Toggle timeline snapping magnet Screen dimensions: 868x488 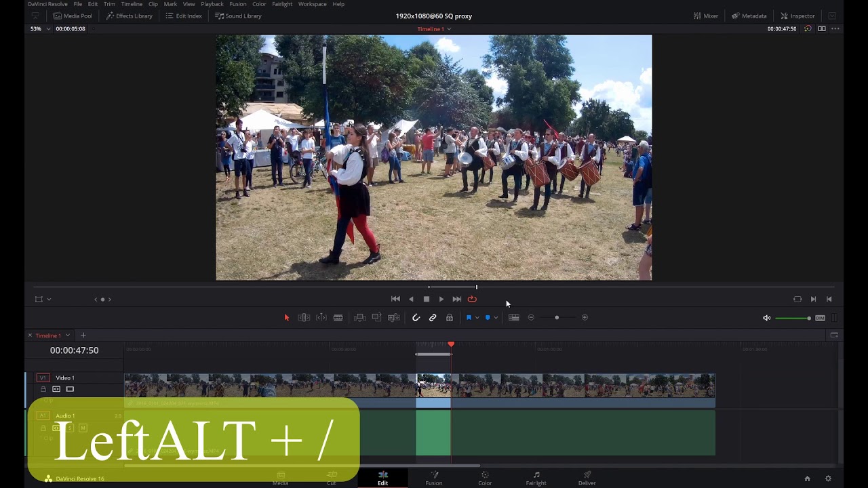416,317
